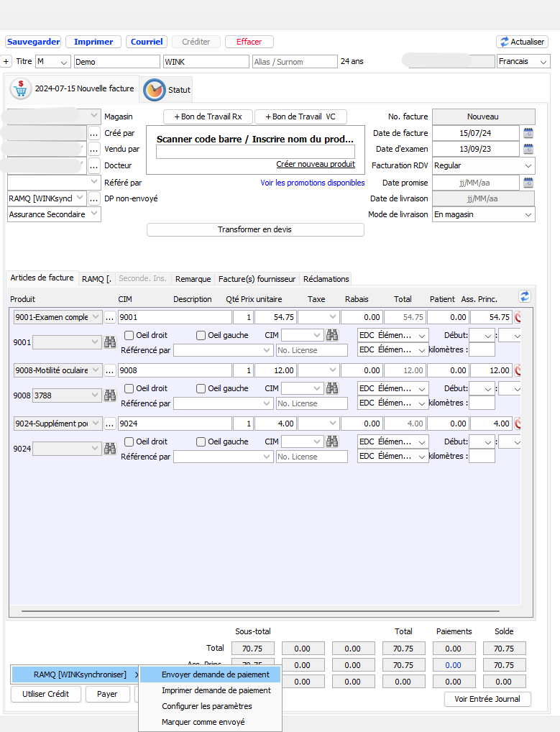Screen dimensions: 560x732
Task: Click binoculars icon next to CIM in 9024 row
Action: tap(332, 442)
